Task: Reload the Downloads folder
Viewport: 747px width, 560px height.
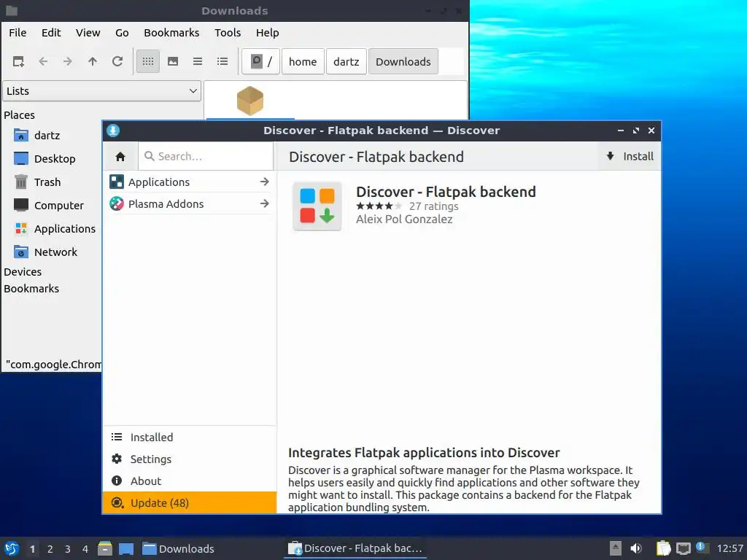Action: click(117, 61)
